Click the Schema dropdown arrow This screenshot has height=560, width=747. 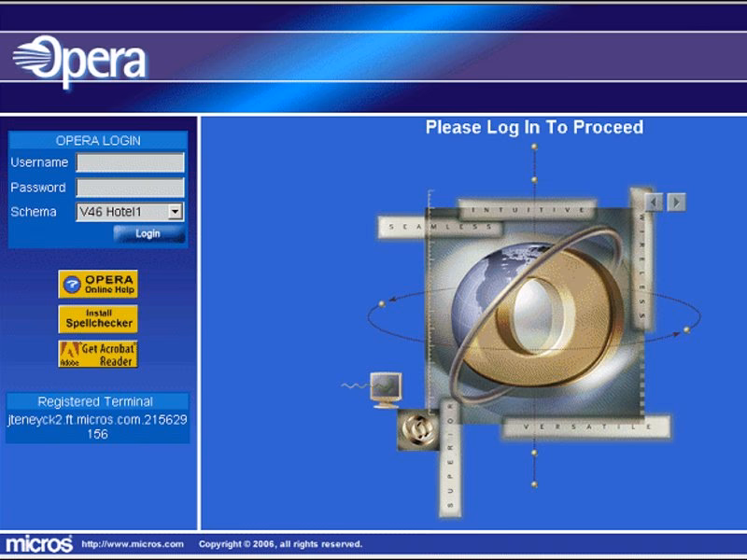coord(177,212)
